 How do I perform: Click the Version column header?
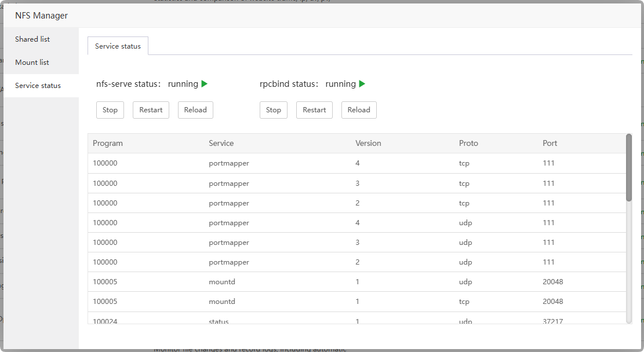368,144
